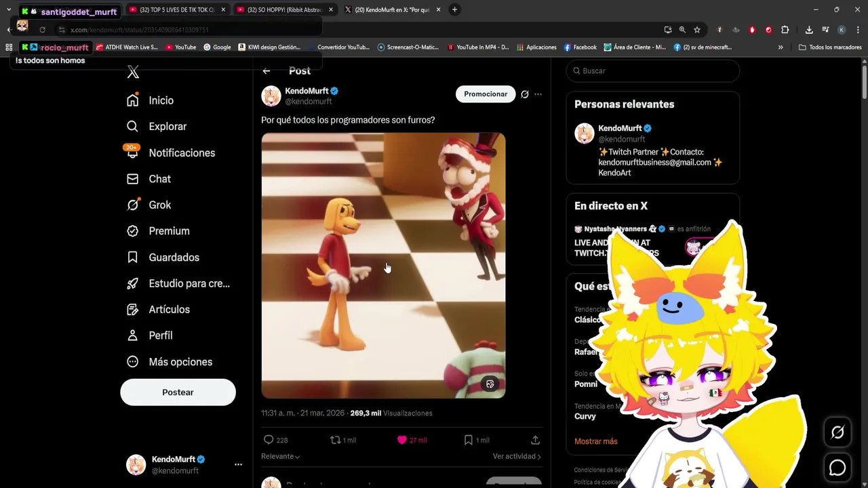Open the Artículos icon in sidebar
The image size is (868, 488).
pos(133,310)
